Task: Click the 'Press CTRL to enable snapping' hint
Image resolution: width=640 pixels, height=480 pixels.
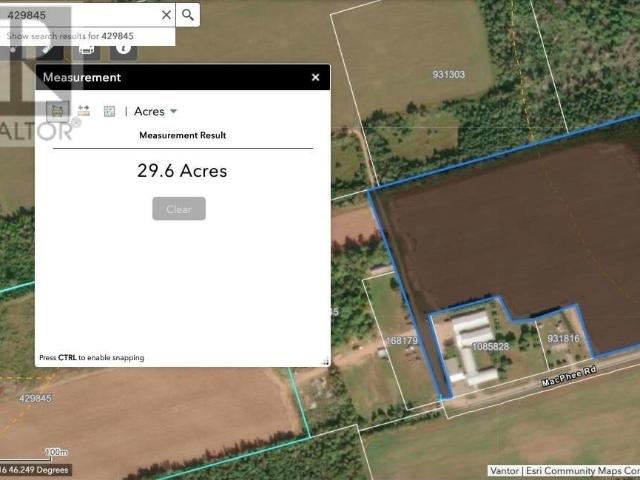Action: 91,358
